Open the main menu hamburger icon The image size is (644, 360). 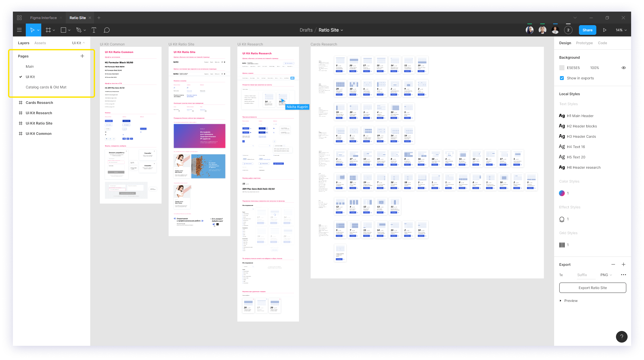19,30
